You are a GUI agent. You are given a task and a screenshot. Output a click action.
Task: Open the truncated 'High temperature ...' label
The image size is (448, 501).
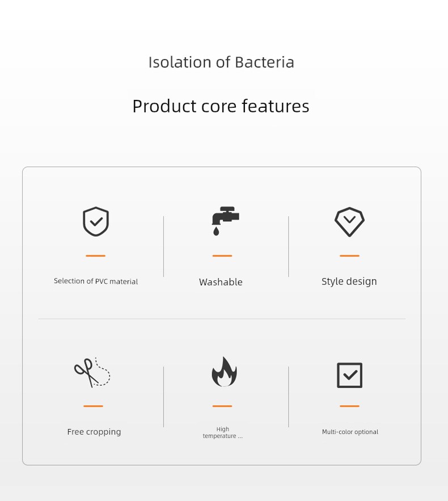point(222,432)
